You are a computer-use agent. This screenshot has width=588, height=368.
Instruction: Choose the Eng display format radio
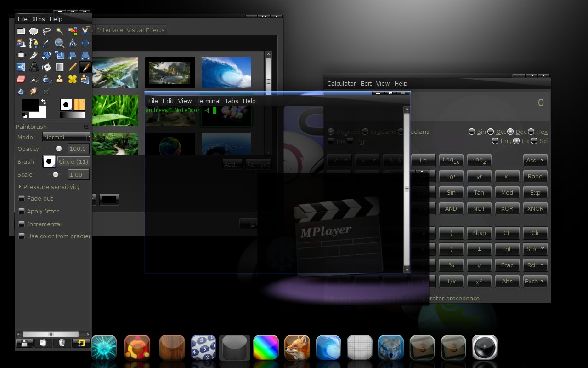coord(495,141)
